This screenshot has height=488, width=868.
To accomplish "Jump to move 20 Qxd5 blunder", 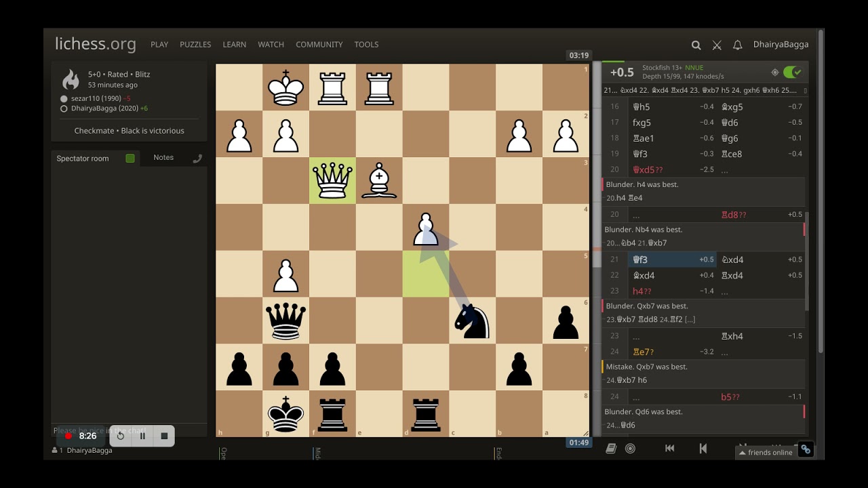I will 671,169.
